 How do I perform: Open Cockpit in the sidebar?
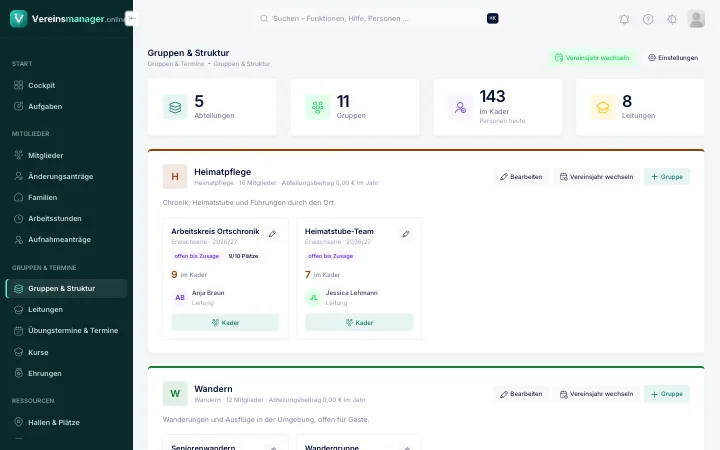(67, 85)
